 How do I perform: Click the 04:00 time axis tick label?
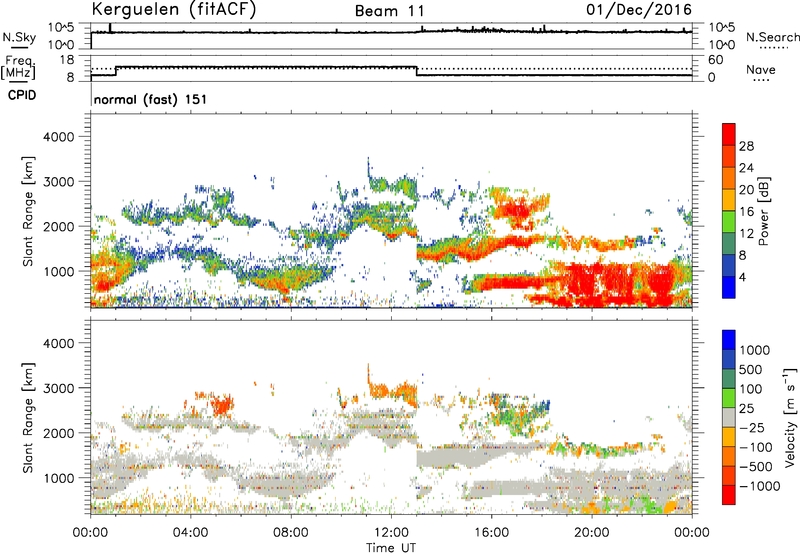click(x=190, y=533)
